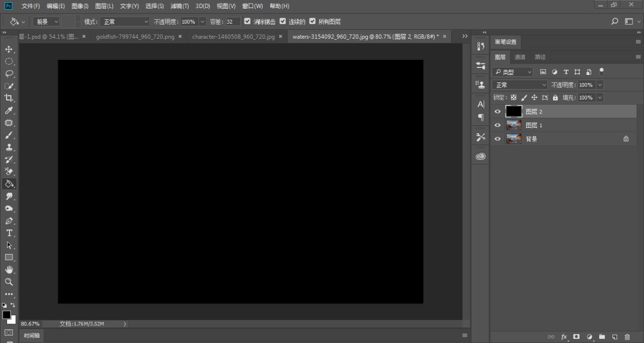Image resolution: width=644 pixels, height=343 pixels.
Task: Select the Elliptical Marquee tool
Action: [9, 61]
